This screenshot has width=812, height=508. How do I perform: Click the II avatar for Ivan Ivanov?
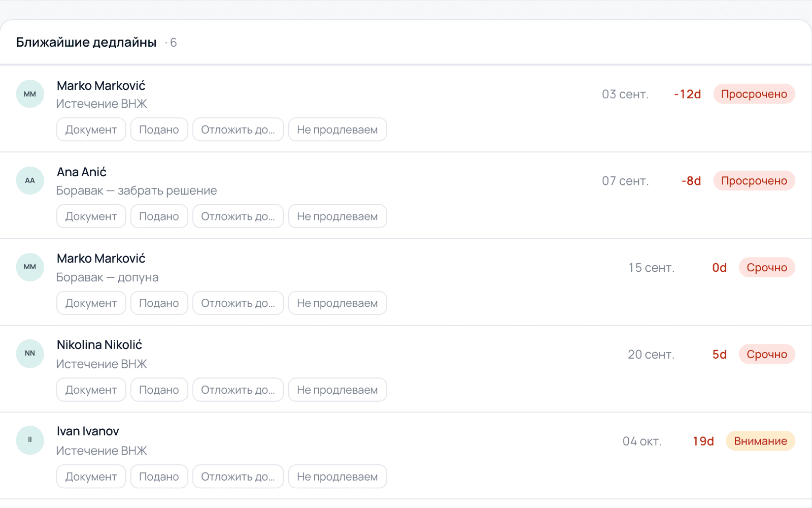tap(30, 440)
